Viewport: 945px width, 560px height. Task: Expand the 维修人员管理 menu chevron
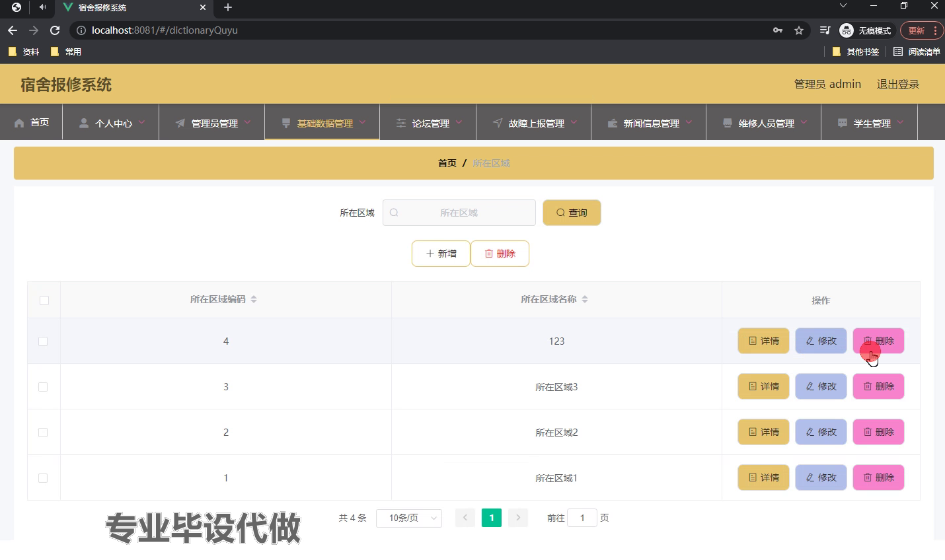click(804, 122)
